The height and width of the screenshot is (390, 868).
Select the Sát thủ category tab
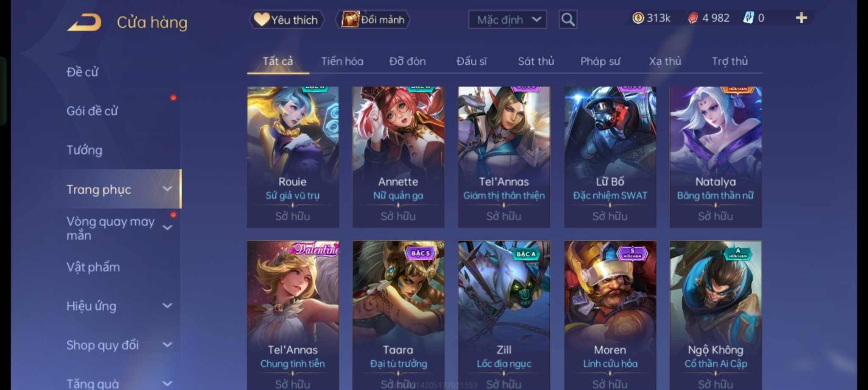tap(536, 61)
